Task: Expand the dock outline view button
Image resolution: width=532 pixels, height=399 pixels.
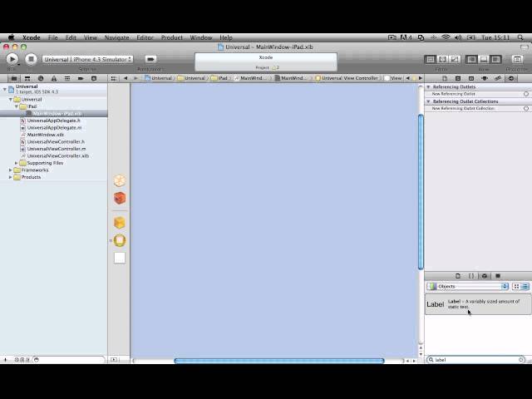Action: pos(114,359)
